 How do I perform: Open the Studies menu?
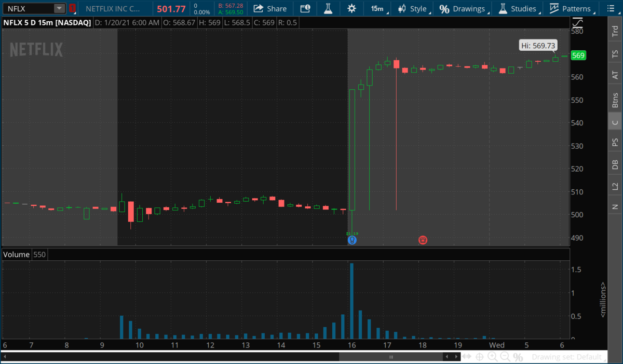tap(518, 8)
